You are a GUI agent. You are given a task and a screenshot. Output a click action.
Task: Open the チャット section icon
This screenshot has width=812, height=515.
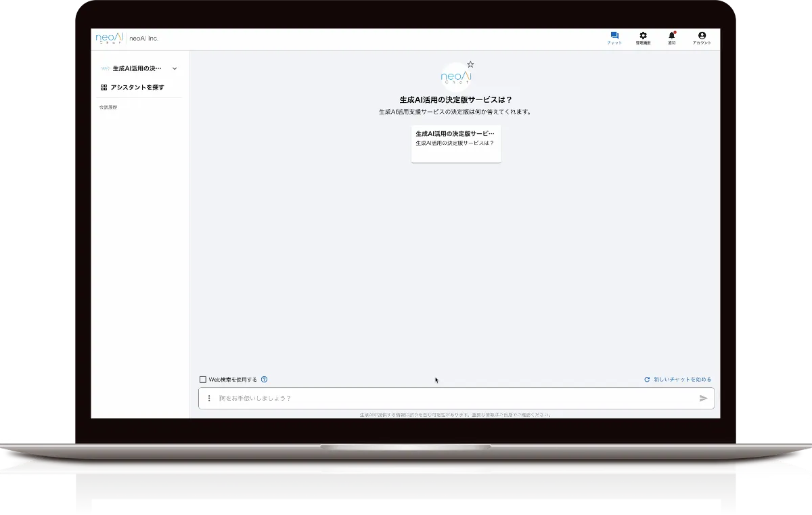point(615,35)
